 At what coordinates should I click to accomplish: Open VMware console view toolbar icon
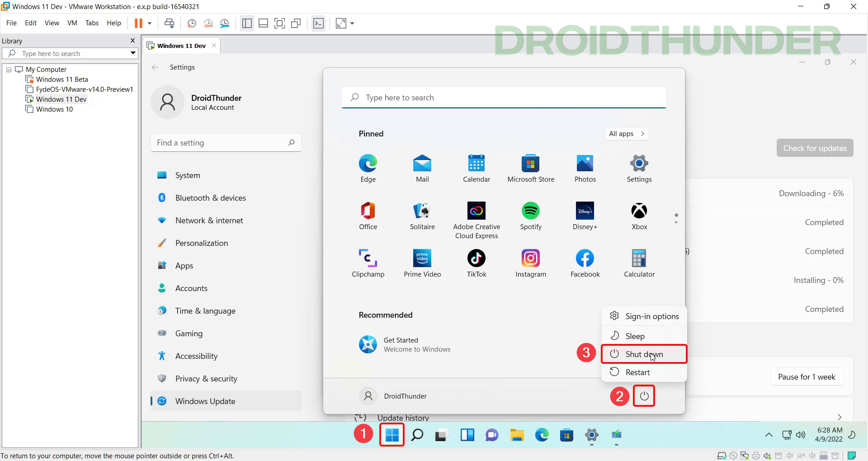[x=319, y=23]
